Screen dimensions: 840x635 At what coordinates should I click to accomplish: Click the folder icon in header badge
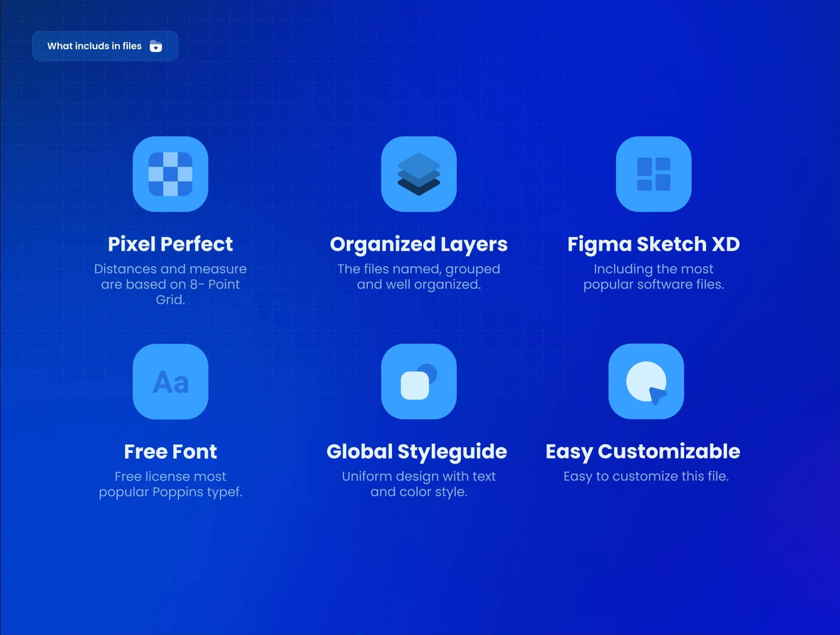pos(156,46)
